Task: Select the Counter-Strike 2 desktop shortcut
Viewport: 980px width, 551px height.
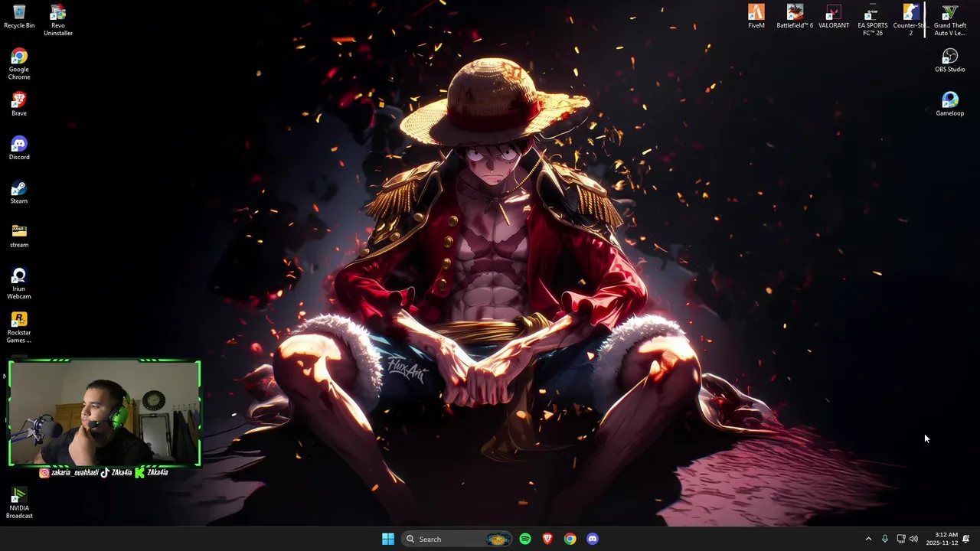Action: point(910,20)
